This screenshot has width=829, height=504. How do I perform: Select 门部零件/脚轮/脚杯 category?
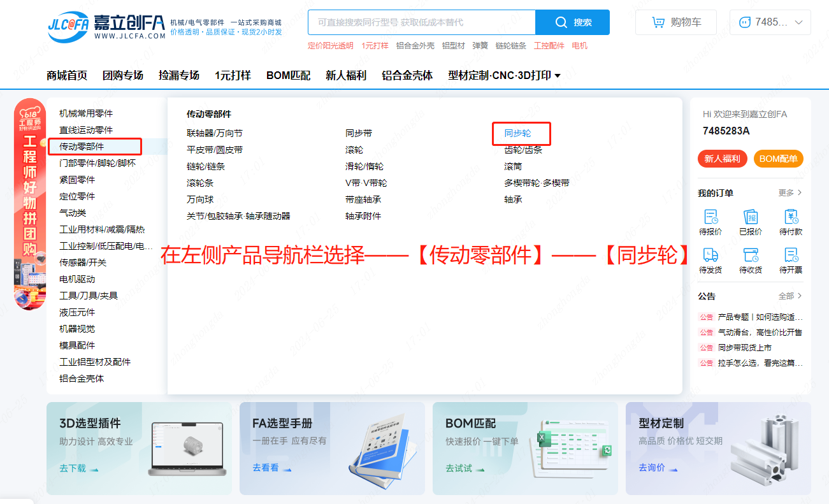tap(97, 163)
